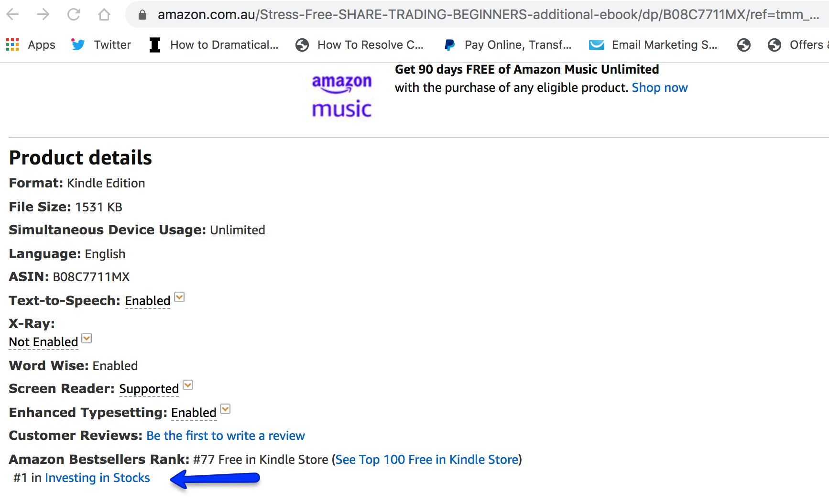Click the browser forward arrow

click(x=43, y=14)
